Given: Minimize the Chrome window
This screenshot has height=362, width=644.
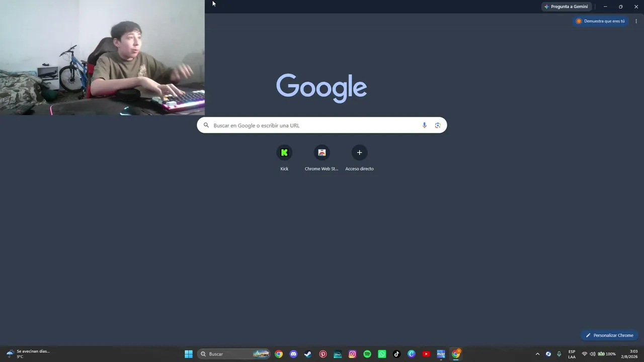Looking at the screenshot, I should pos(605,7).
